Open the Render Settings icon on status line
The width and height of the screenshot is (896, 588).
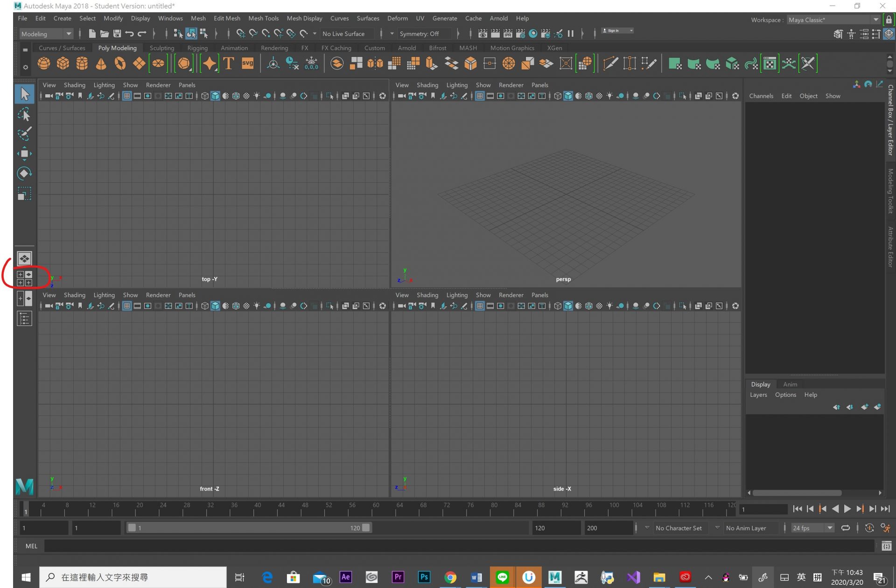520,33
